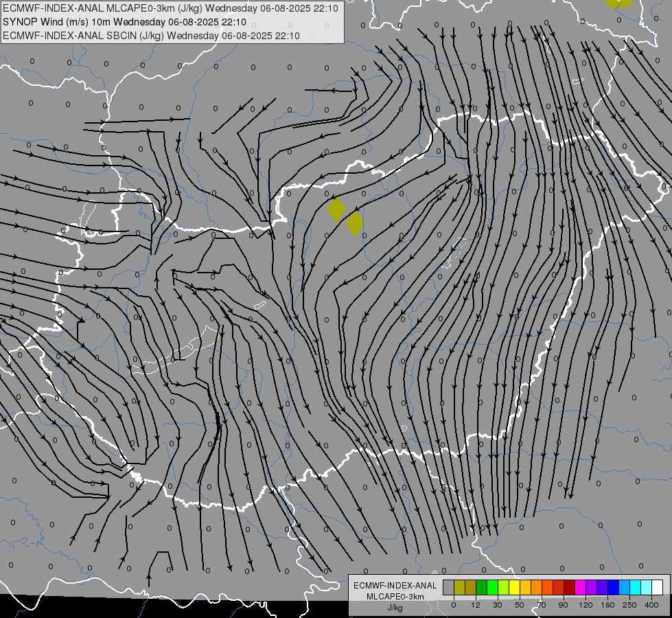Click the SBCIN header line
This screenshot has width=672, height=618.
(151, 36)
